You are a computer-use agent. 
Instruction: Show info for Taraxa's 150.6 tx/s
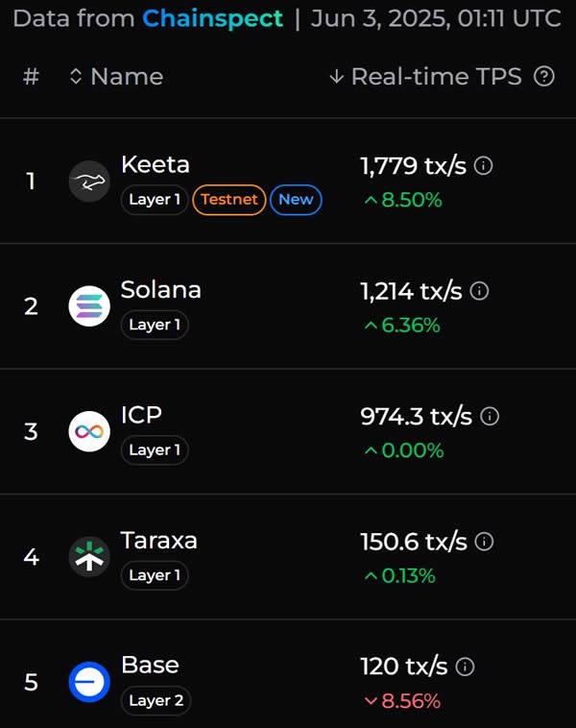[485, 542]
